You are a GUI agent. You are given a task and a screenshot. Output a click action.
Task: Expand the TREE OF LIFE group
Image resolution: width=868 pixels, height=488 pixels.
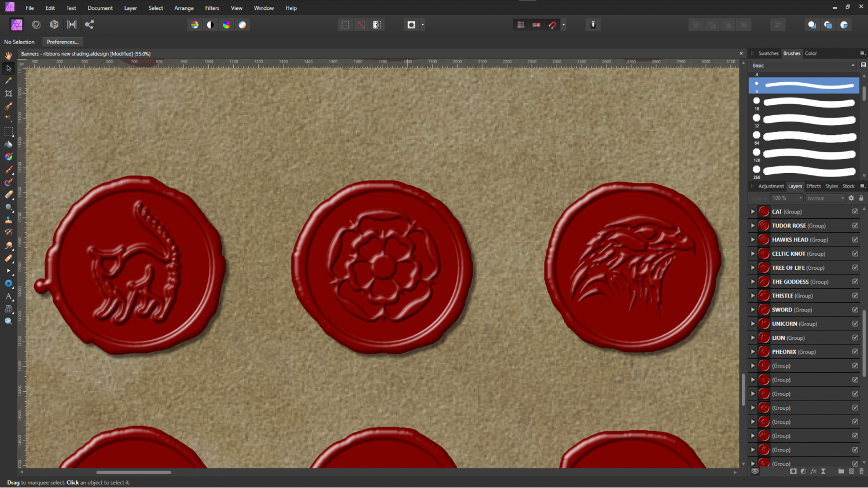753,267
